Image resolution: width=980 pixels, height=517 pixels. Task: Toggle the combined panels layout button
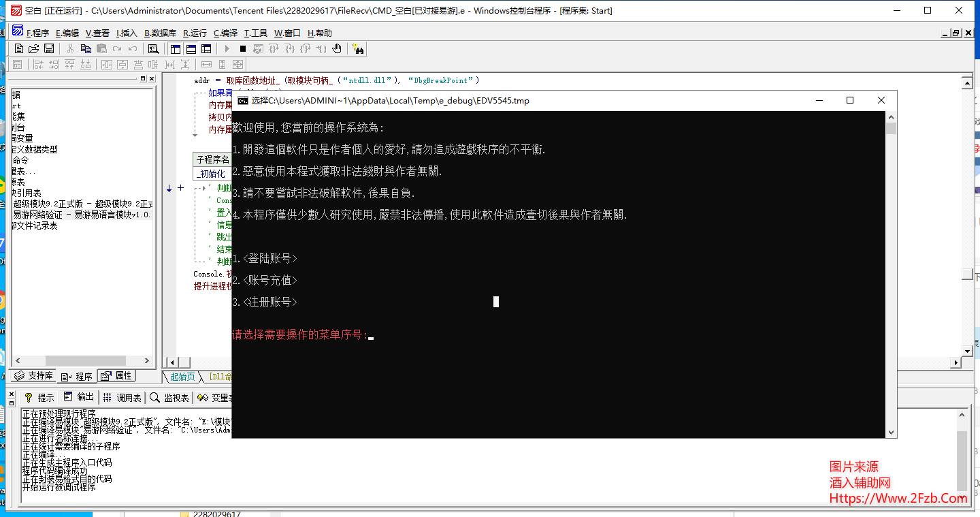pyautogui.click(x=206, y=48)
